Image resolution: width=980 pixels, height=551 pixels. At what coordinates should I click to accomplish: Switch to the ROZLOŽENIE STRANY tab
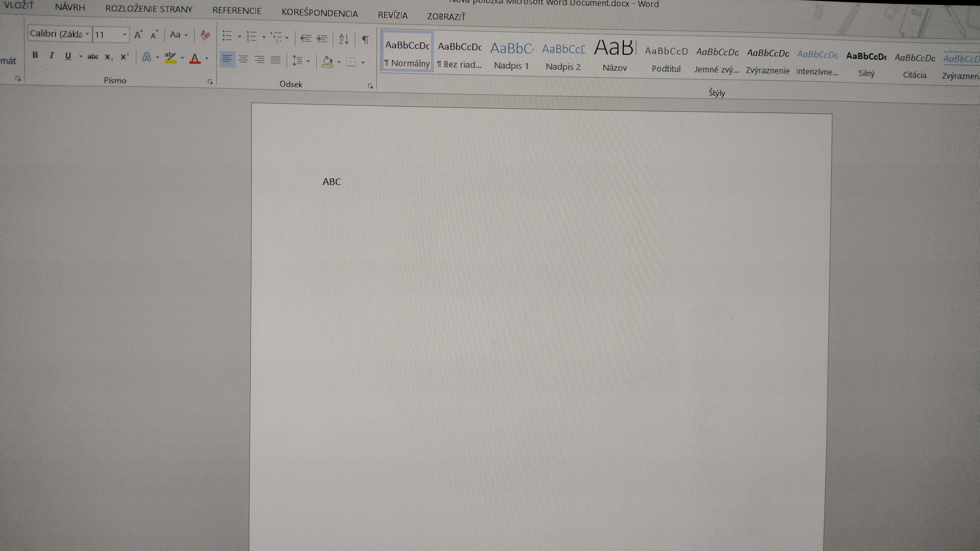pos(149,9)
